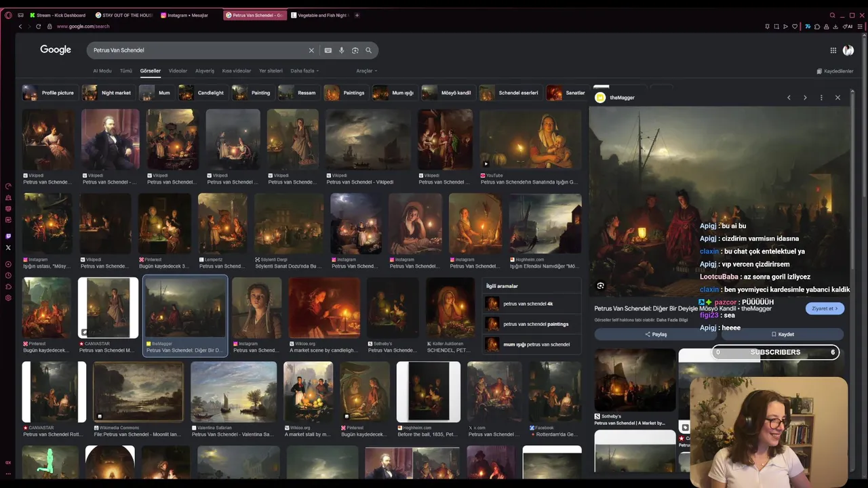This screenshot has height=488, width=868.
Task: Open the YouTube video thumbnail of woman with baby
Action: 530,140
